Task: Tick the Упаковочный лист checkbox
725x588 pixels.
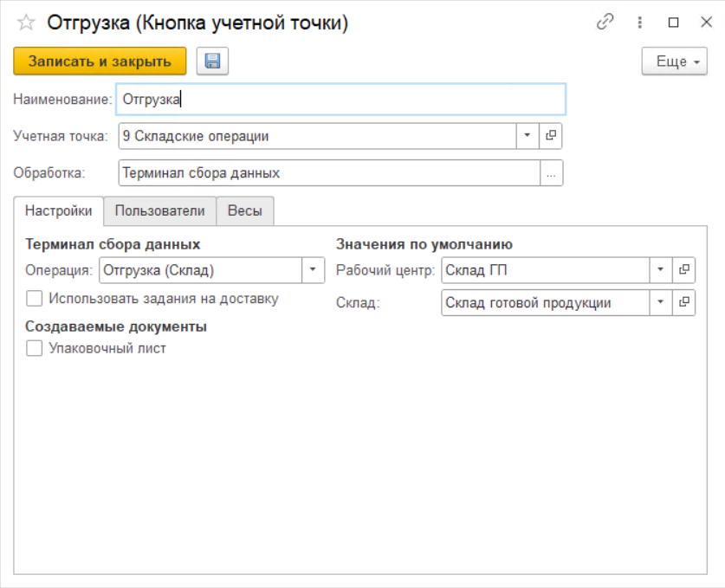Action: coord(35,348)
